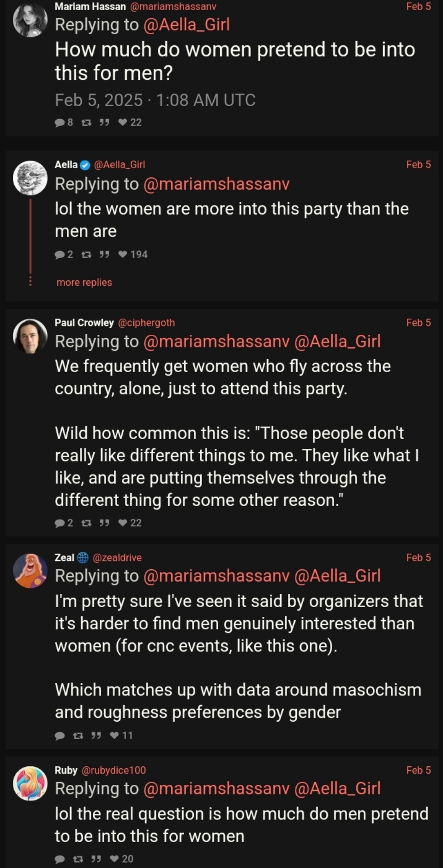The height and width of the screenshot is (868, 443).
Task: Click reply icon on Mariam Hassan's tweet
Action: pos(60,122)
